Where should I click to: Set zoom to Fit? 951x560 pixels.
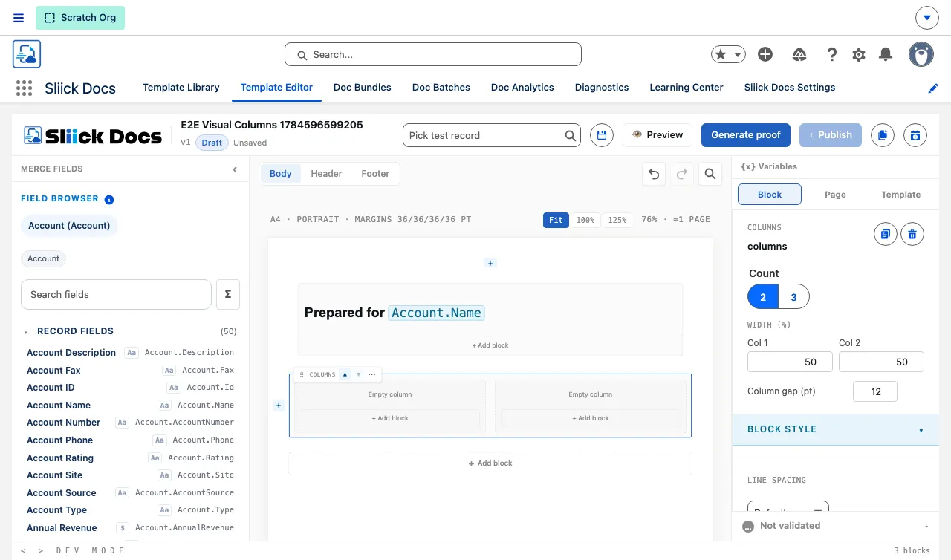[x=556, y=220]
